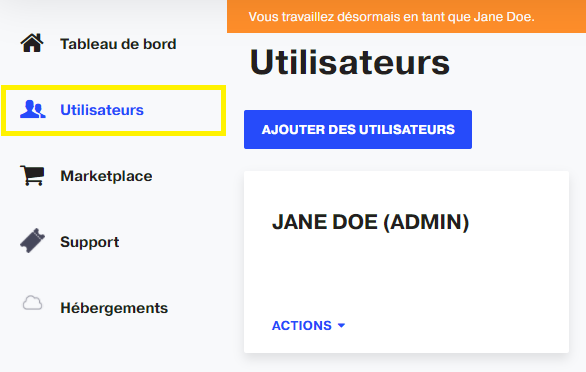
Task: Click the house icon for Tableau de bord
Action: coord(32,43)
